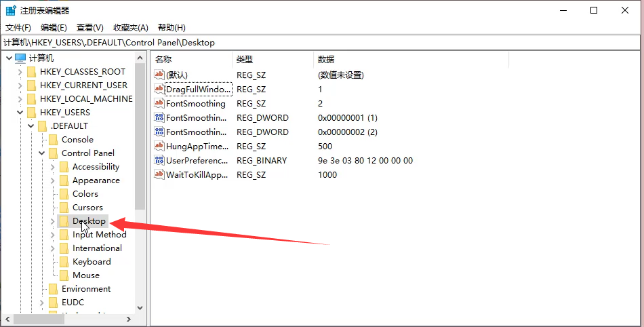Screen dimensions: 644x327
Task: Click the tree horizontal scroll left arrow
Action: (7, 319)
